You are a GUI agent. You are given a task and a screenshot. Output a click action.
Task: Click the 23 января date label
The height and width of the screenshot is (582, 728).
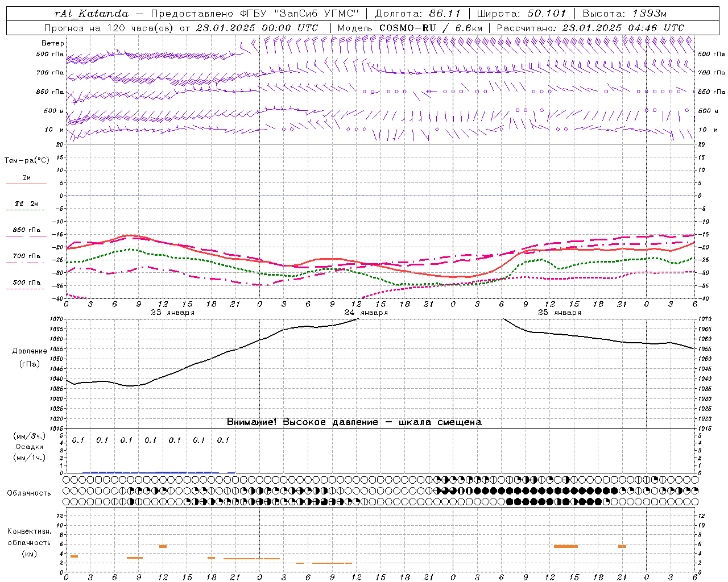(x=172, y=313)
